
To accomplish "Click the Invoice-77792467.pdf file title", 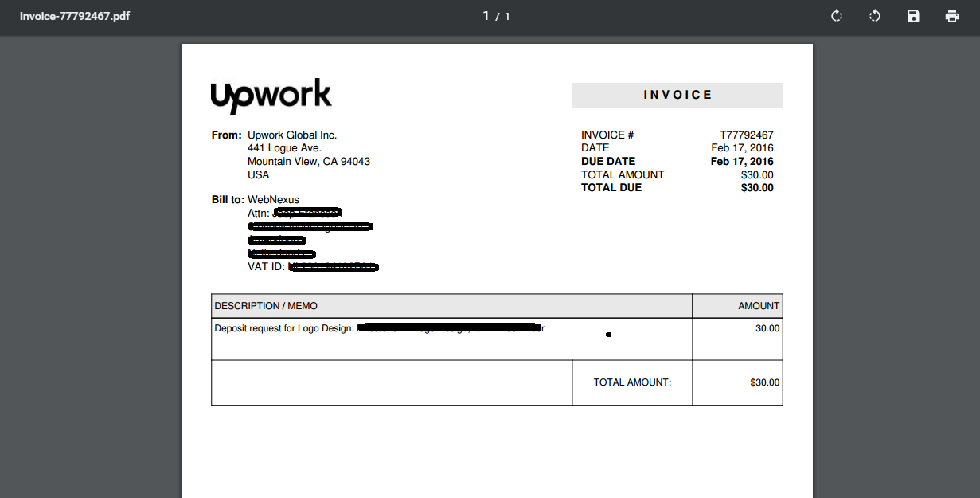I will tap(75, 16).
